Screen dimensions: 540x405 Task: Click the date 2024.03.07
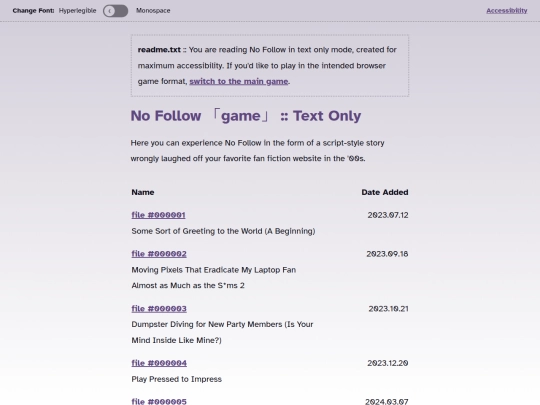[x=387, y=402]
